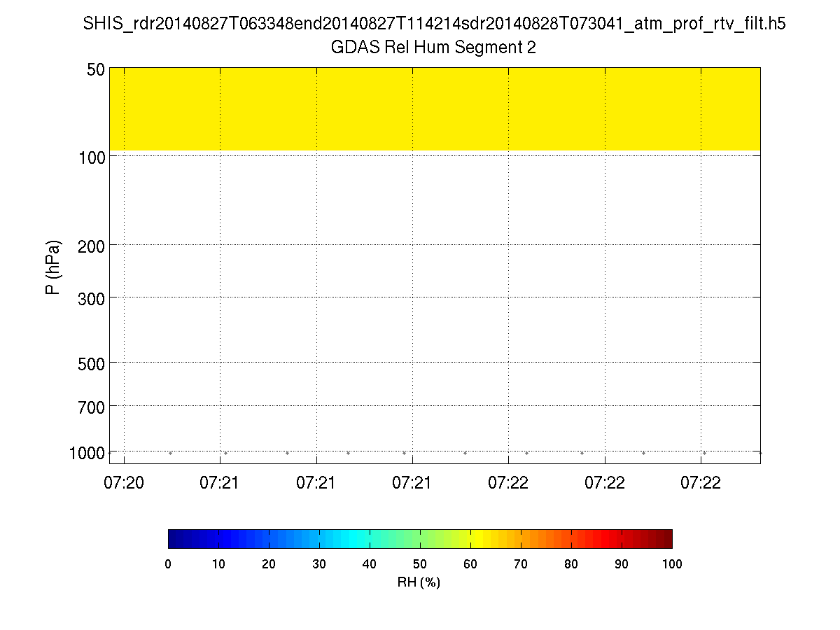The image size is (840, 630).
Task: Pick the yellow color near colorbar 62
Action: click(480, 538)
